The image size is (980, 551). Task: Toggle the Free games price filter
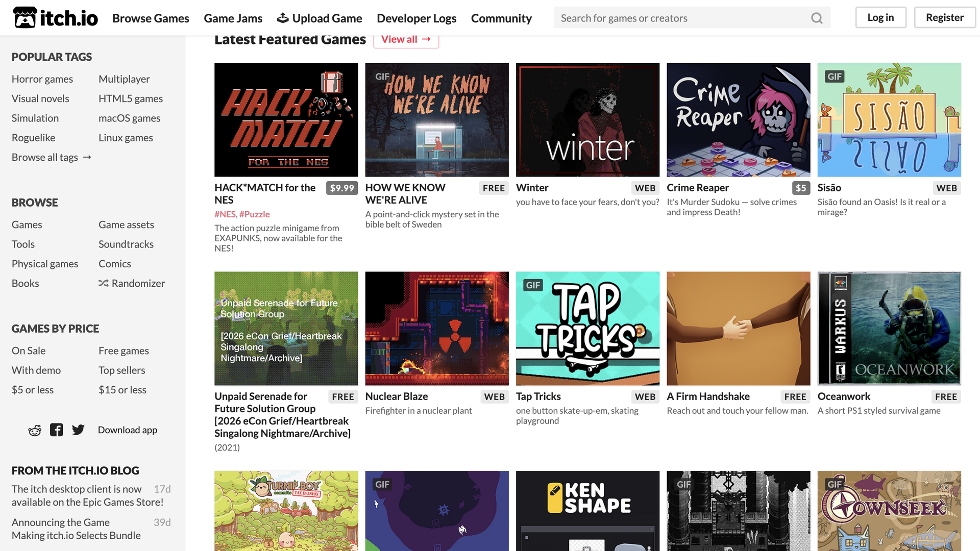(124, 350)
